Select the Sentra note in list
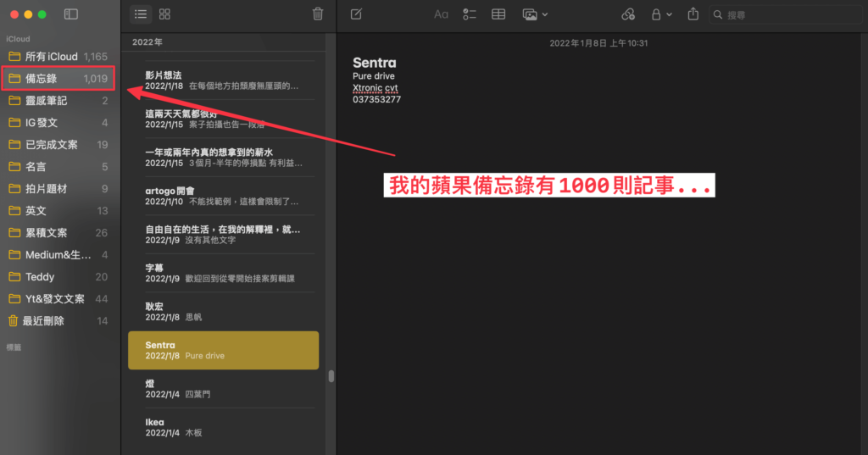Screen dimensions: 868x455 pyautogui.click(x=223, y=350)
